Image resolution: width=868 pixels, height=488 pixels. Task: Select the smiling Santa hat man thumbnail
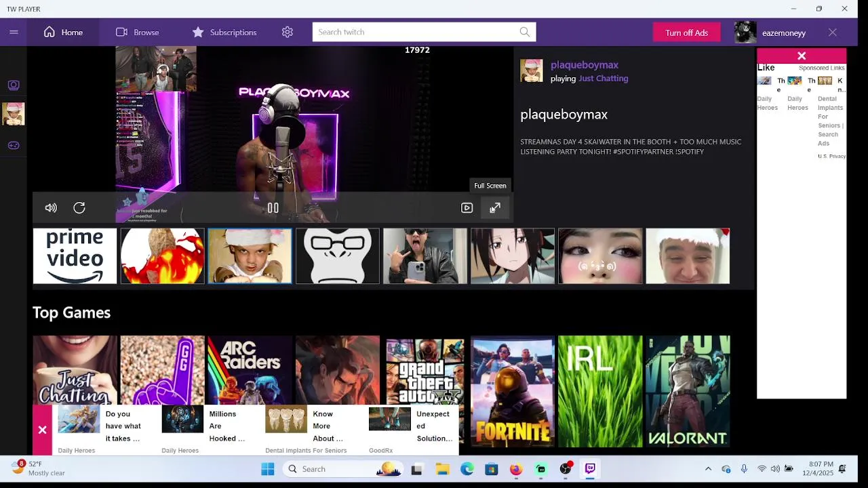tap(688, 256)
